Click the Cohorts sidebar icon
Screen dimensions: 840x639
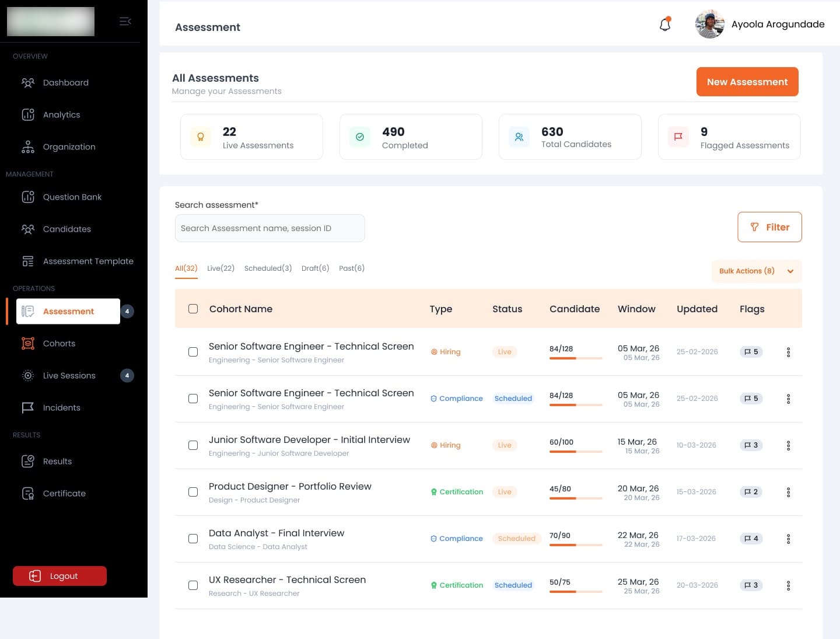tap(28, 344)
